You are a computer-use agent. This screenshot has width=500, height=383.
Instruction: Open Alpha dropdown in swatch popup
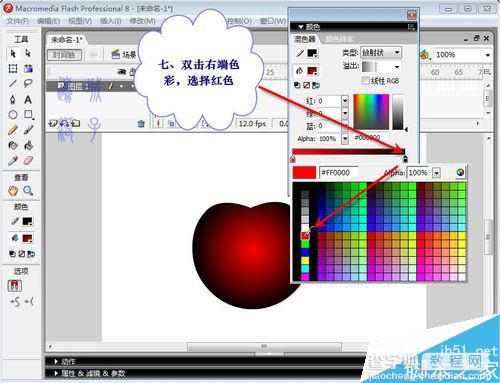pyautogui.click(x=436, y=173)
